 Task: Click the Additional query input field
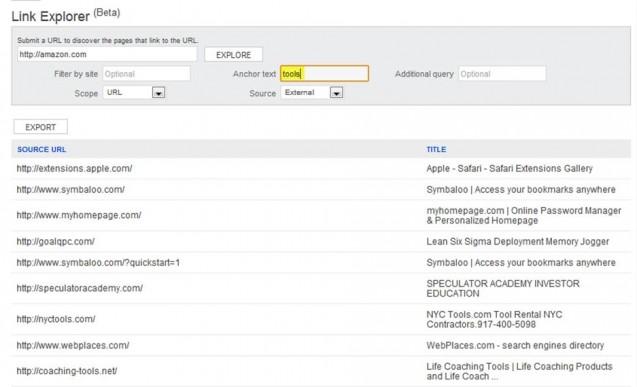(502, 74)
